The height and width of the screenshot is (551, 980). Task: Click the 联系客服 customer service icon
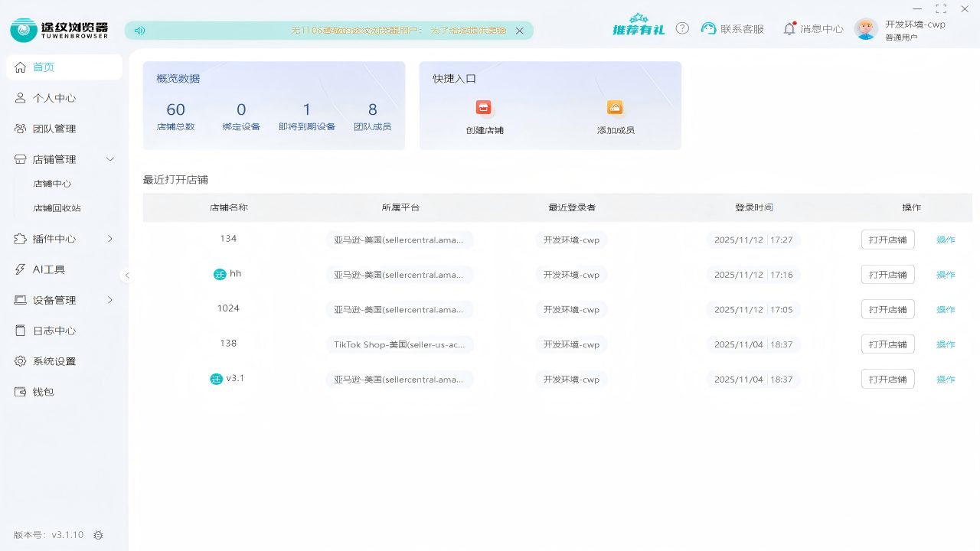[708, 28]
